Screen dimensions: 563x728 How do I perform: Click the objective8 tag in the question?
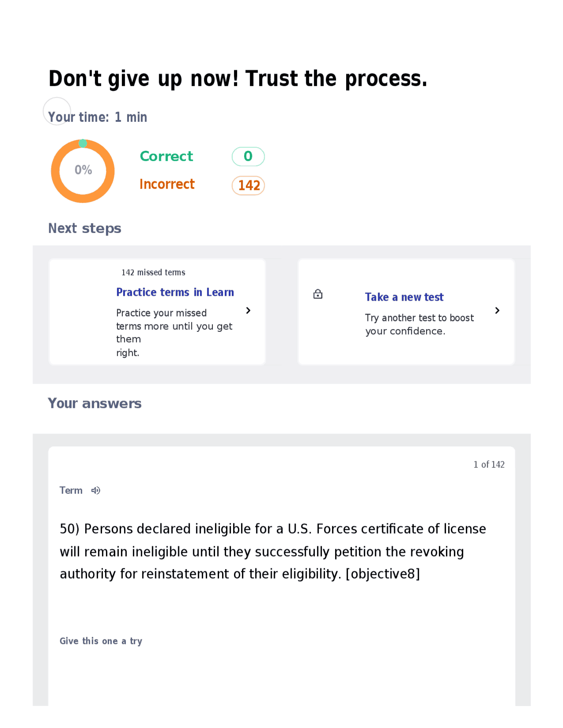click(x=383, y=573)
